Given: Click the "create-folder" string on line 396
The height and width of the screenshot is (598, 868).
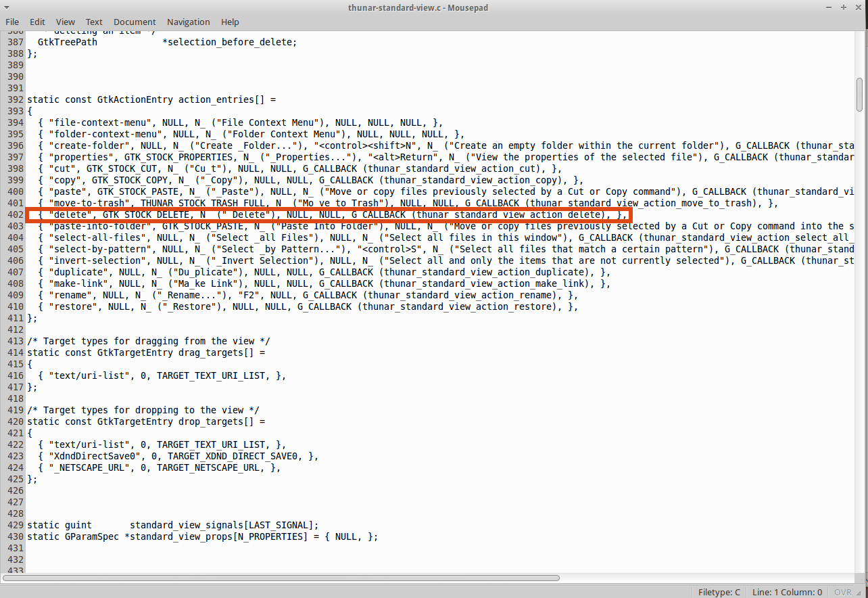Looking at the screenshot, I should pos(89,145).
